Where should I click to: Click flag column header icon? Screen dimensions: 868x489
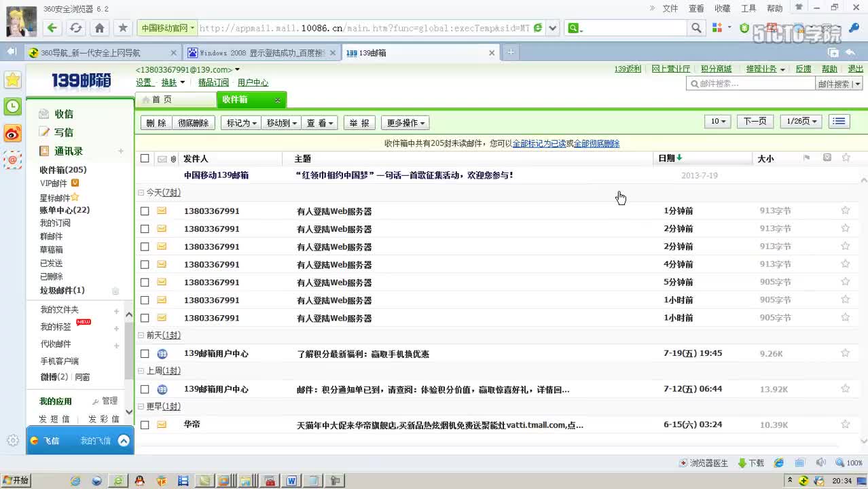pyautogui.click(x=807, y=158)
